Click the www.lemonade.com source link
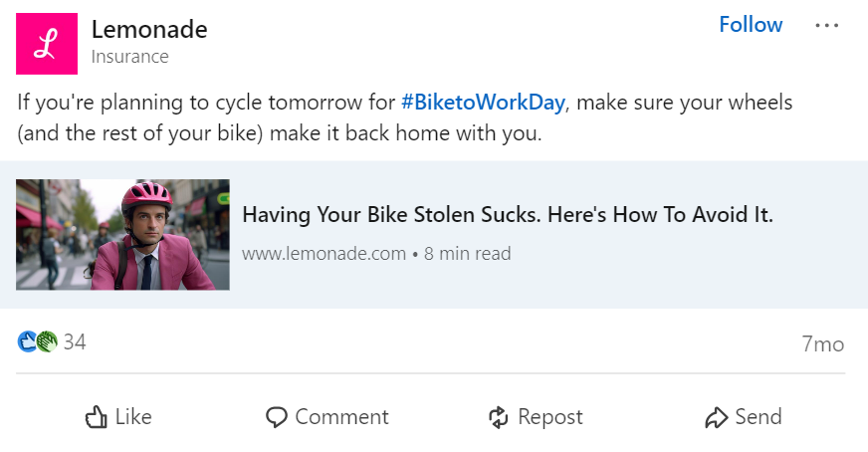Viewport: 868px width, 452px height. click(x=324, y=254)
